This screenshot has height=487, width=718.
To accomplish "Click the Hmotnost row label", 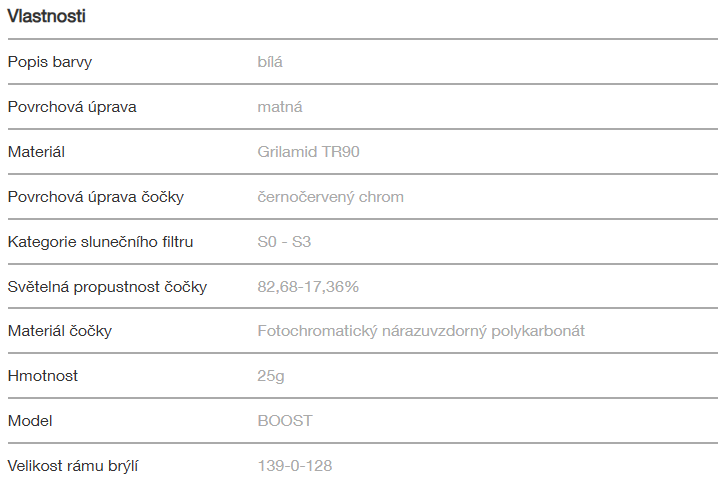I will [42, 376].
